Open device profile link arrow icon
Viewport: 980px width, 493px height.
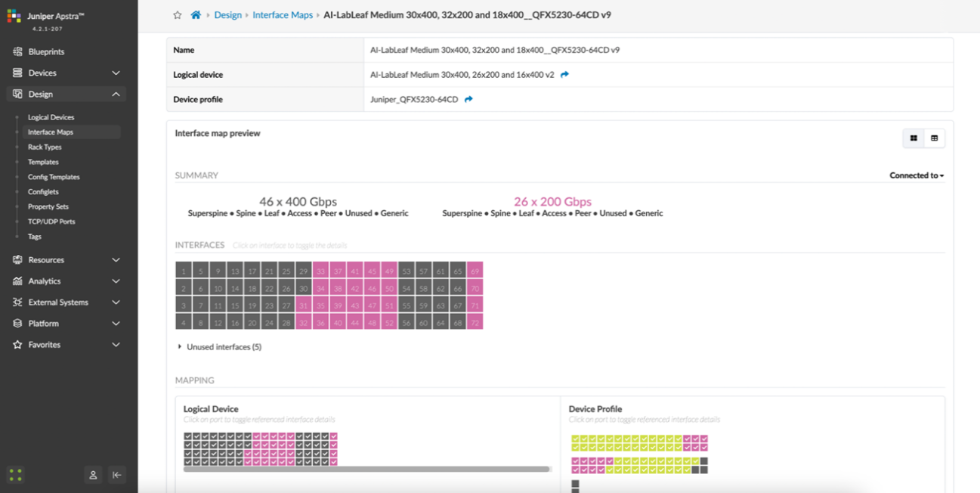[x=468, y=99]
